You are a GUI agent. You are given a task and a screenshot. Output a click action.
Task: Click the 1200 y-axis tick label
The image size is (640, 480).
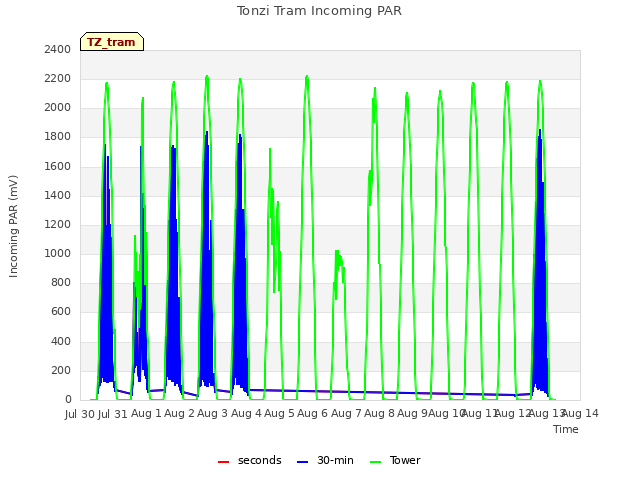58,224
